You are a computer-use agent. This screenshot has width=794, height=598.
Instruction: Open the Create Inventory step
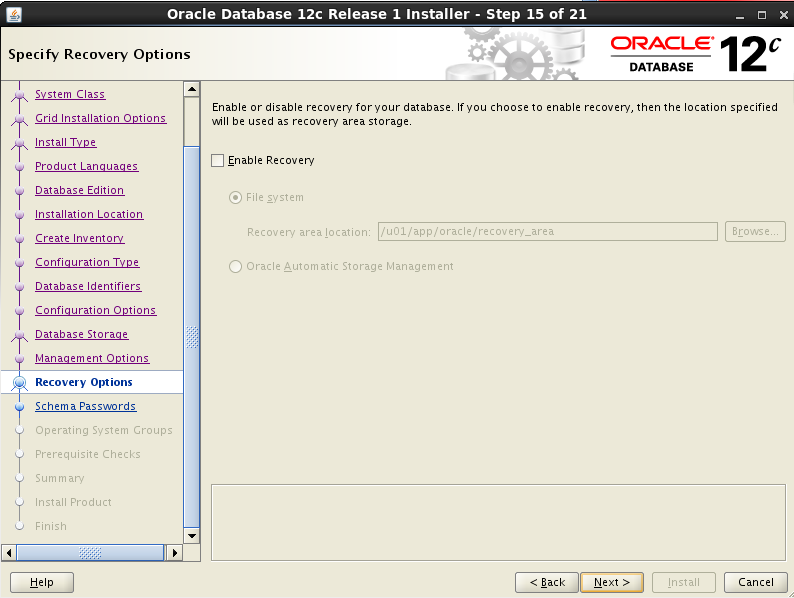point(80,238)
